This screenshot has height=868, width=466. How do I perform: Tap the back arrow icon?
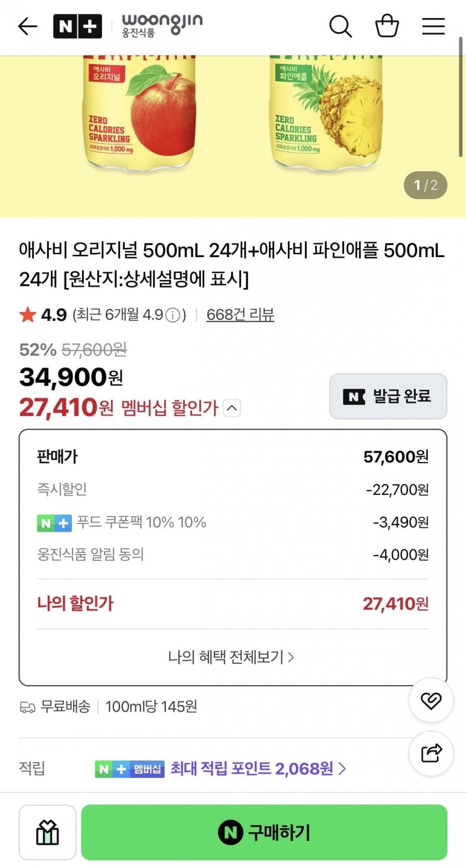click(x=27, y=26)
